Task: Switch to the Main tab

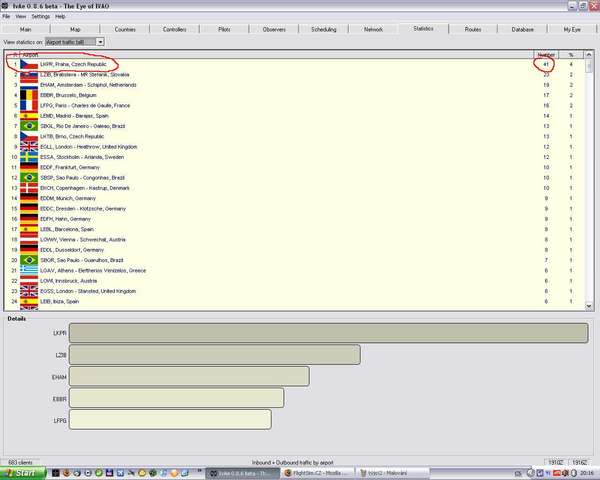Action: (x=25, y=29)
